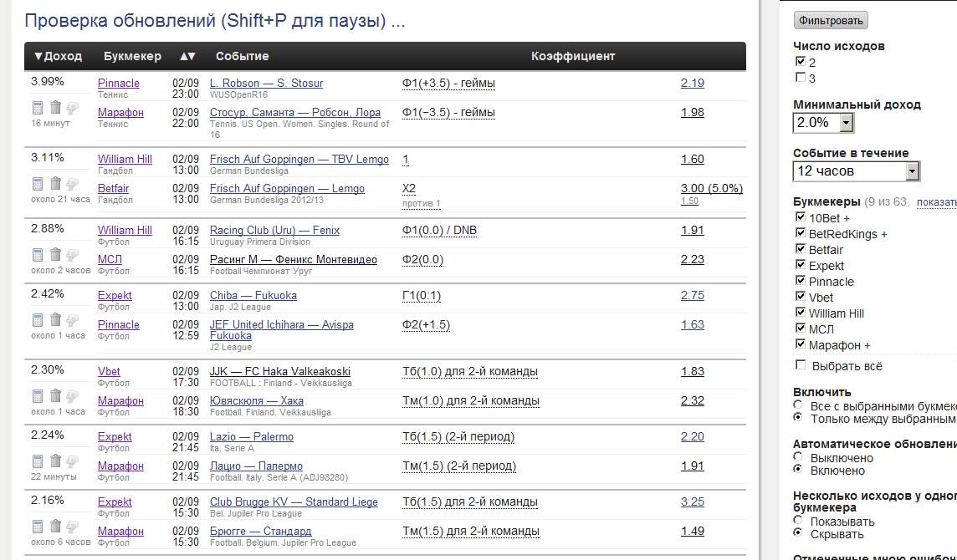Toggle the William Hill bookmaker checkbox

[801, 313]
